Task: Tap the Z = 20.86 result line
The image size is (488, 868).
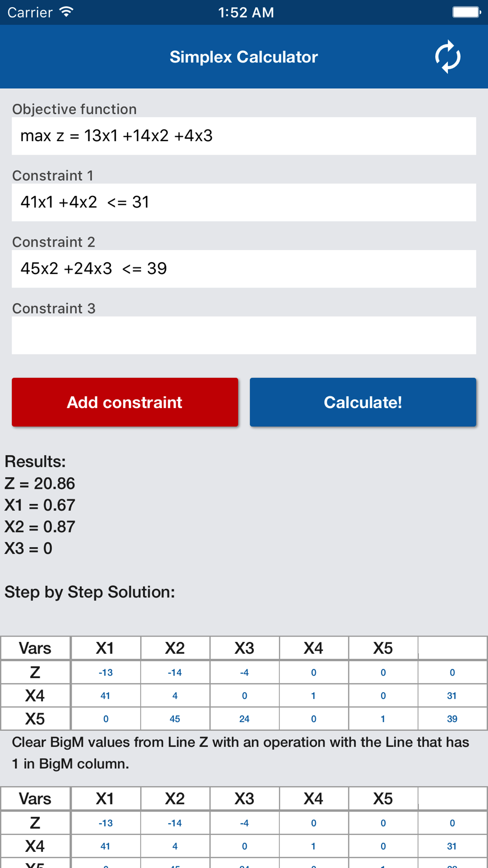Action: (x=40, y=483)
